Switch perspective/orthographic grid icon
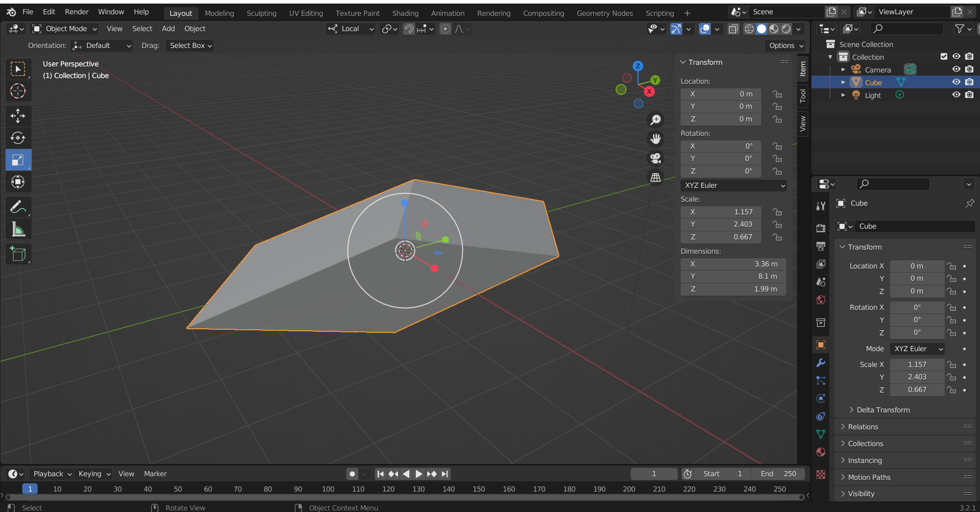 click(x=655, y=177)
